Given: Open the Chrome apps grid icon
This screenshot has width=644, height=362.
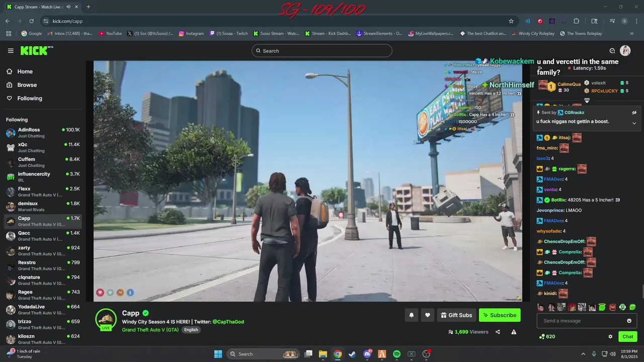Looking at the screenshot, I should 9,34.
